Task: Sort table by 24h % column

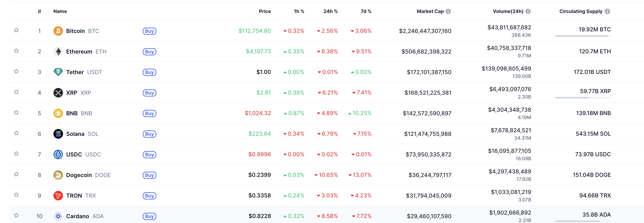Action: 331,11
